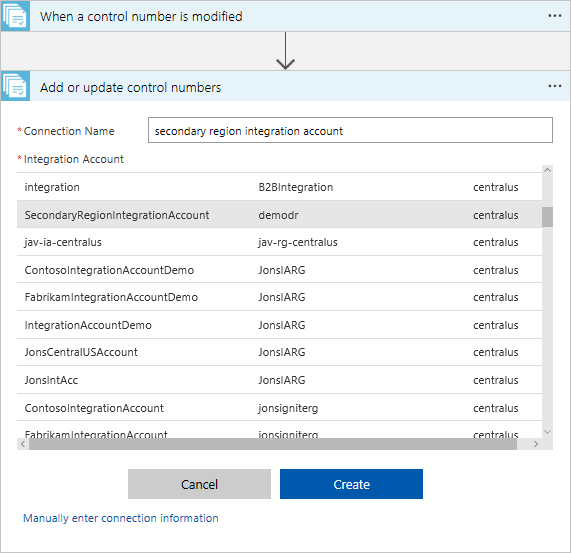Pick the IntegrationAccountDemo entry
This screenshot has width=571, height=553.
coord(279,325)
